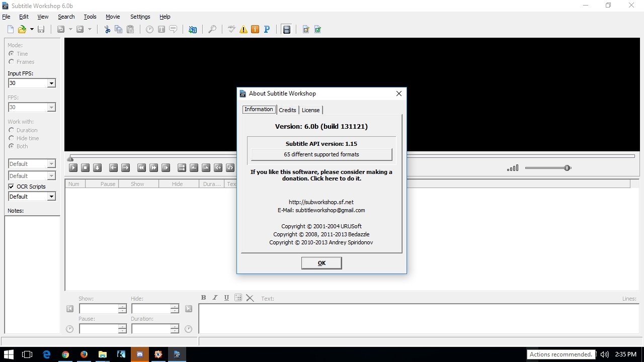The height and width of the screenshot is (362, 644).
Task: Open the File menu
Action: [x=6, y=17]
